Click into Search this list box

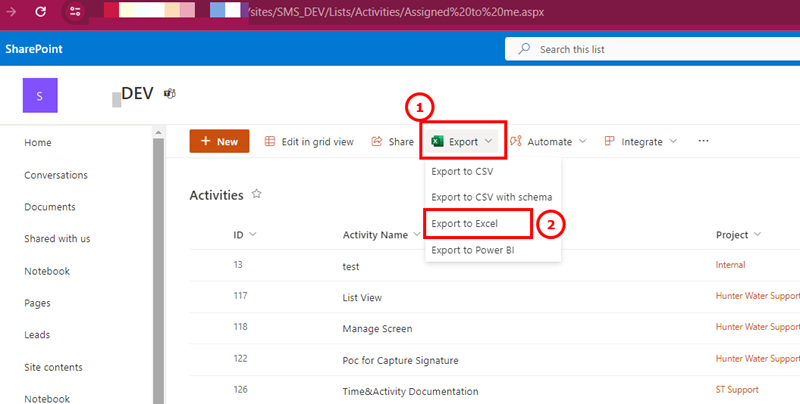tap(652, 49)
